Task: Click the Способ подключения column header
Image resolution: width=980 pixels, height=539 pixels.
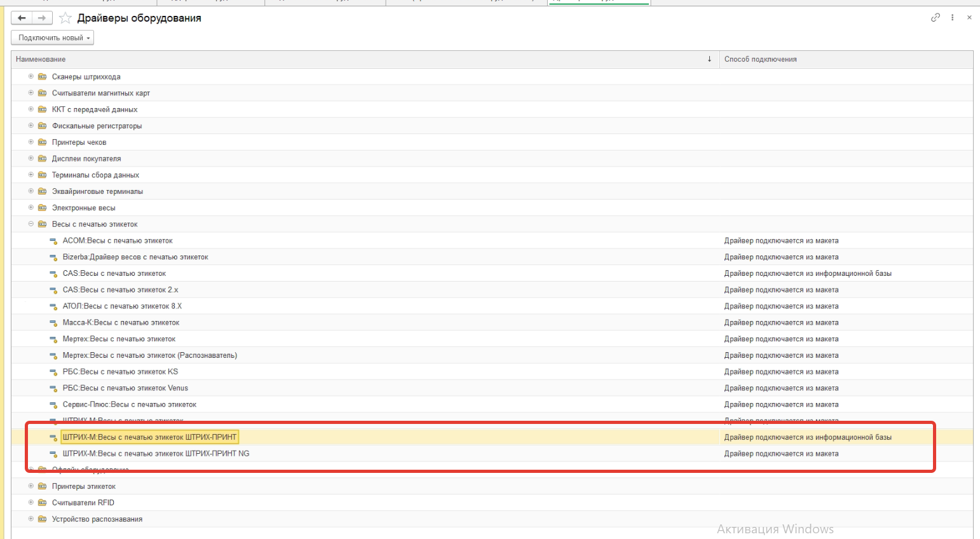Action: point(760,59)
